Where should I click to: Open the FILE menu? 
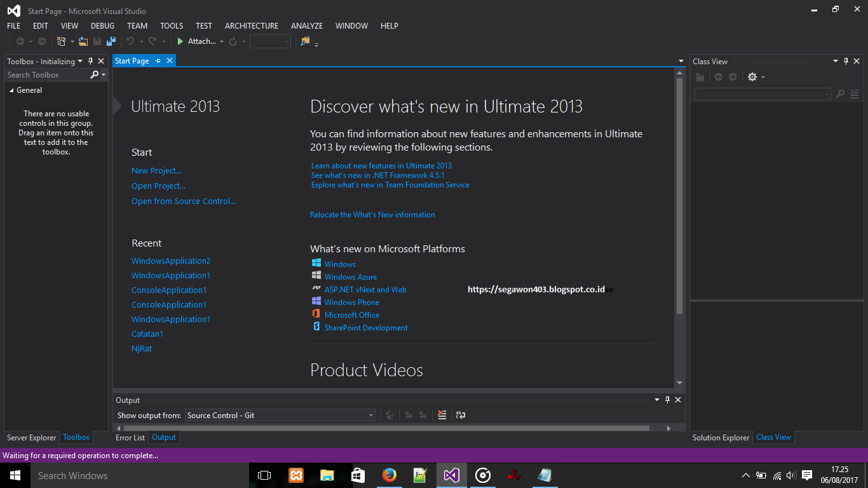[13, 26]
